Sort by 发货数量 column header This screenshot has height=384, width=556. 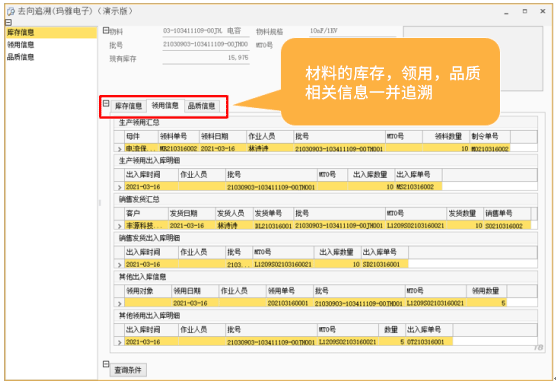click(465, 213)
